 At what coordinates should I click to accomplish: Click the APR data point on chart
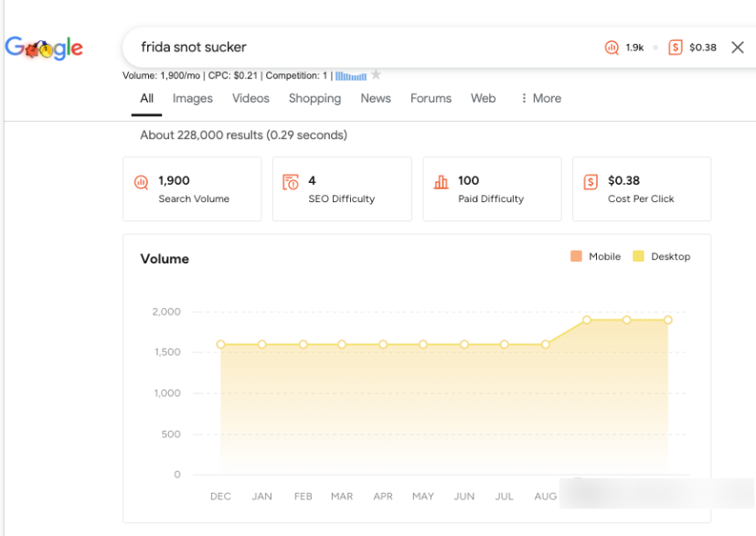click(383, 345)
